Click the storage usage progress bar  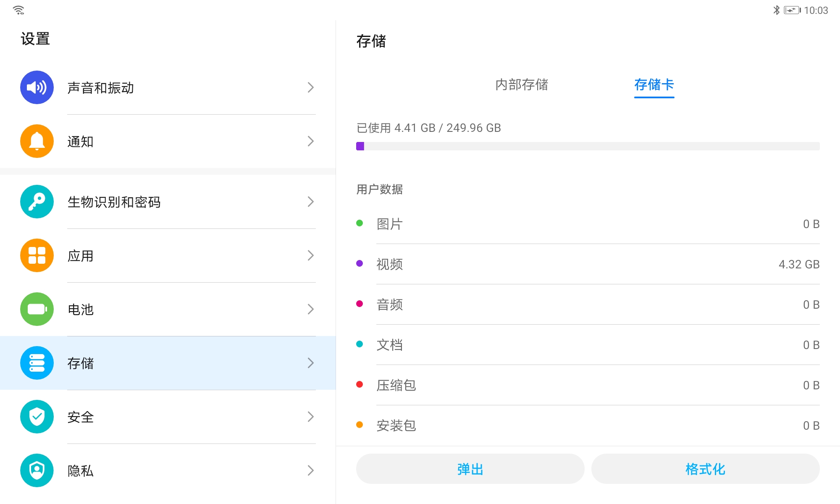588,146
